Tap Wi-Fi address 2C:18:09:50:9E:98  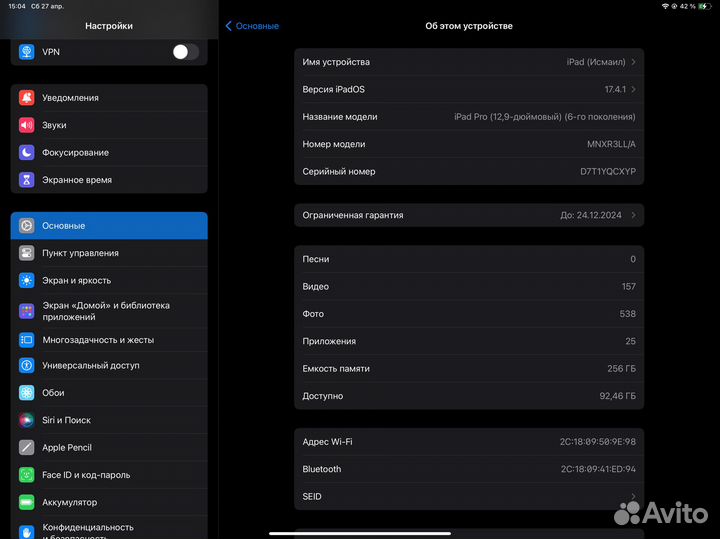pos(598,442)
